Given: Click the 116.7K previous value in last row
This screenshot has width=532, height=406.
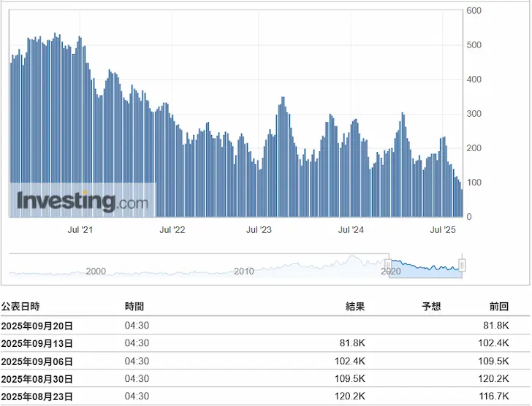Looking at the screenshot, I should point(493,397).
